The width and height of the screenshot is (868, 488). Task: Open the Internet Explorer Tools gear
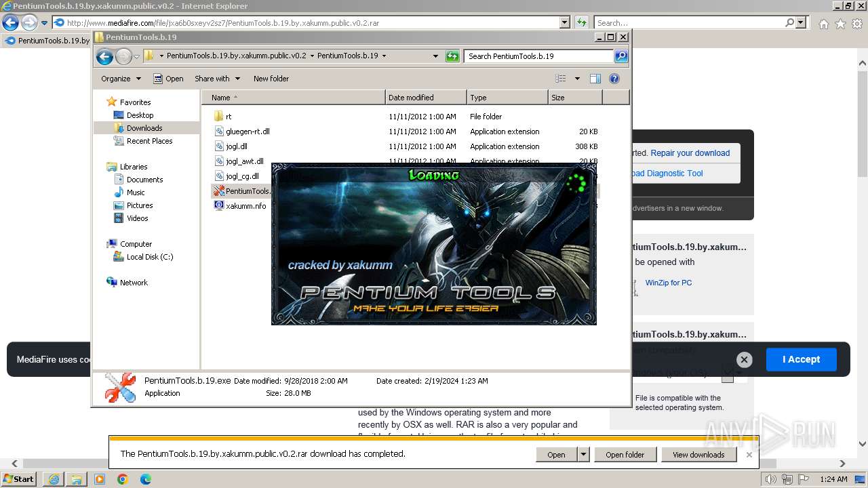(x=857, y=24)
